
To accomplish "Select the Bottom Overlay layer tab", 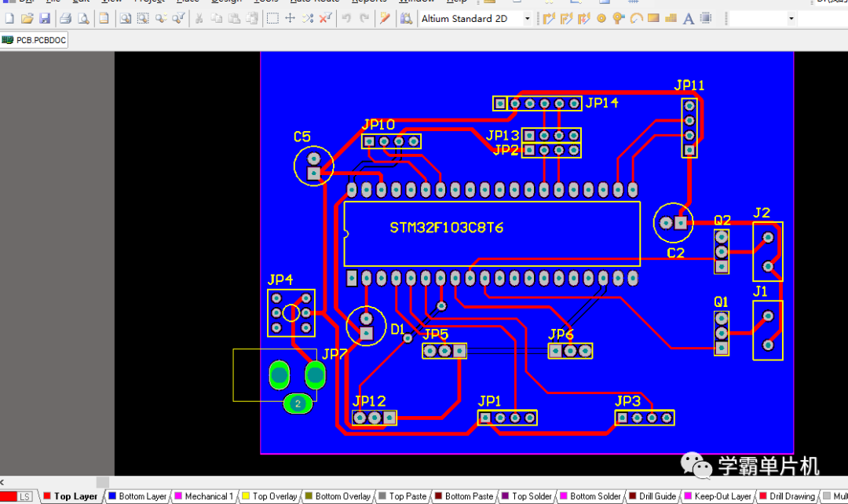I will click(338, 496).
